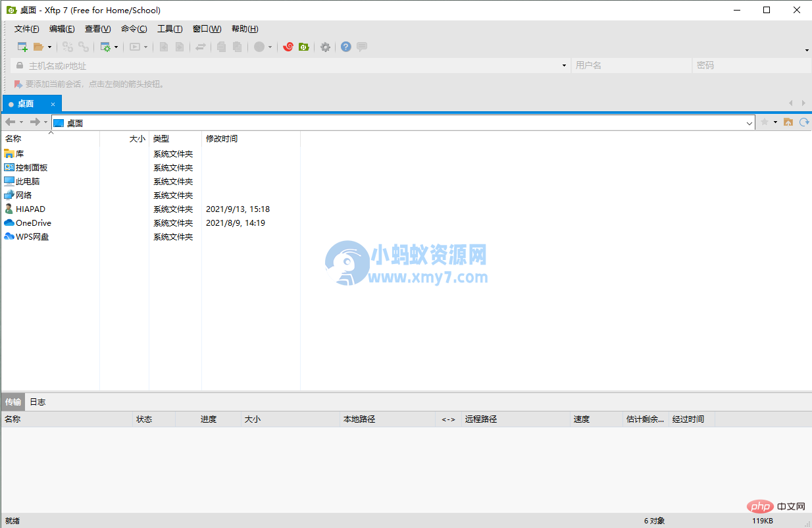Sort files by 类型 column
The width and height of the screenshot is (812, 528).
pos(175,139)
